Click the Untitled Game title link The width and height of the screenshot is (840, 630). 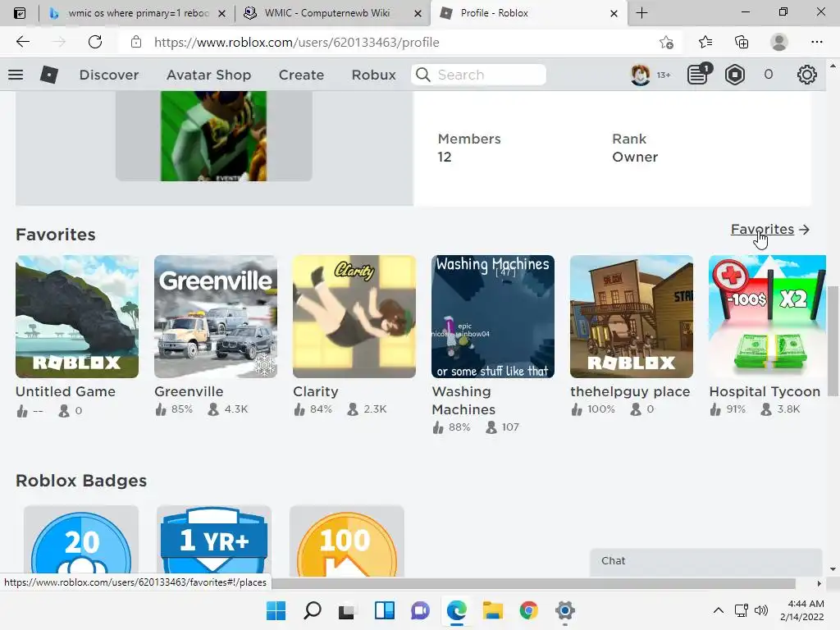point(66,391)
